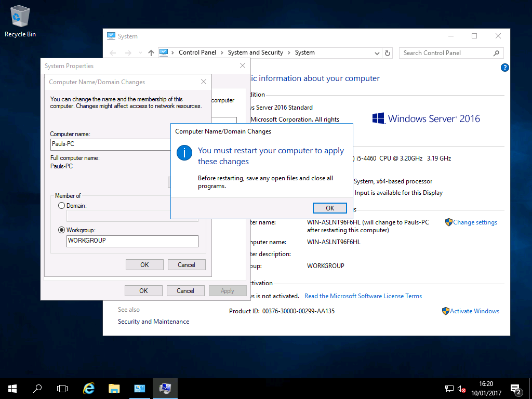
Task: Open the network status tray icon
Action: pyautogui.click(x=449, y=389)
